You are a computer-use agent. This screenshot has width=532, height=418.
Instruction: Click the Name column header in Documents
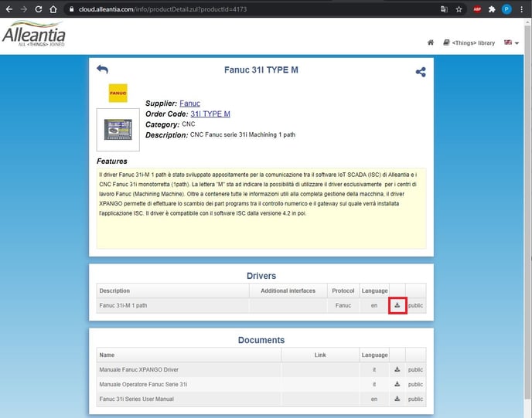point(189,355)
